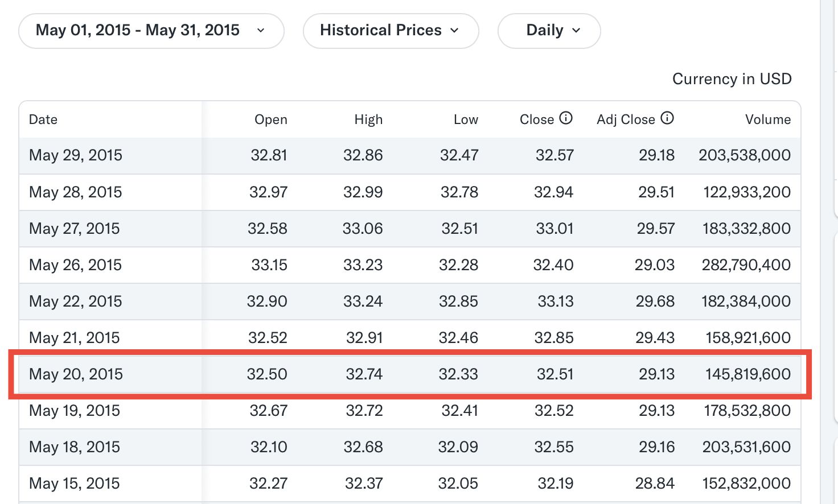Viewport: 838px width, 504px height.
Task: Click the 33.13 close price on May 22
Action: (x=556, y=301)
